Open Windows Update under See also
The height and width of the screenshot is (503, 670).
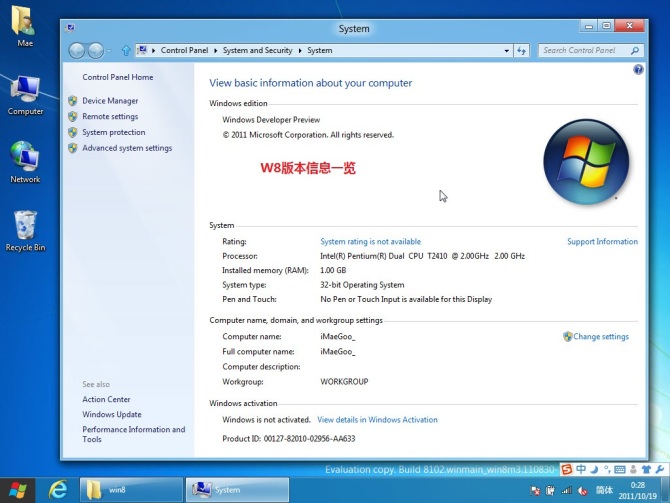coord(112,414)
